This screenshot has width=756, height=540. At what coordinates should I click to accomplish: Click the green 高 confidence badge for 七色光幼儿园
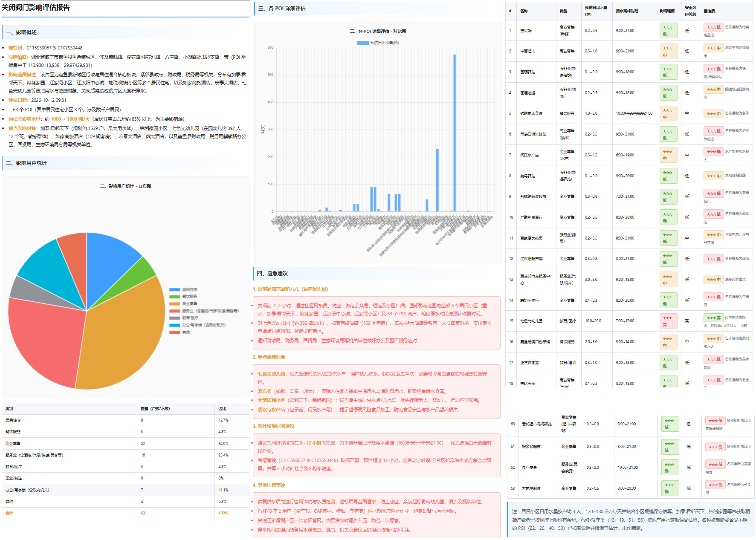click(x=713, y=318)
